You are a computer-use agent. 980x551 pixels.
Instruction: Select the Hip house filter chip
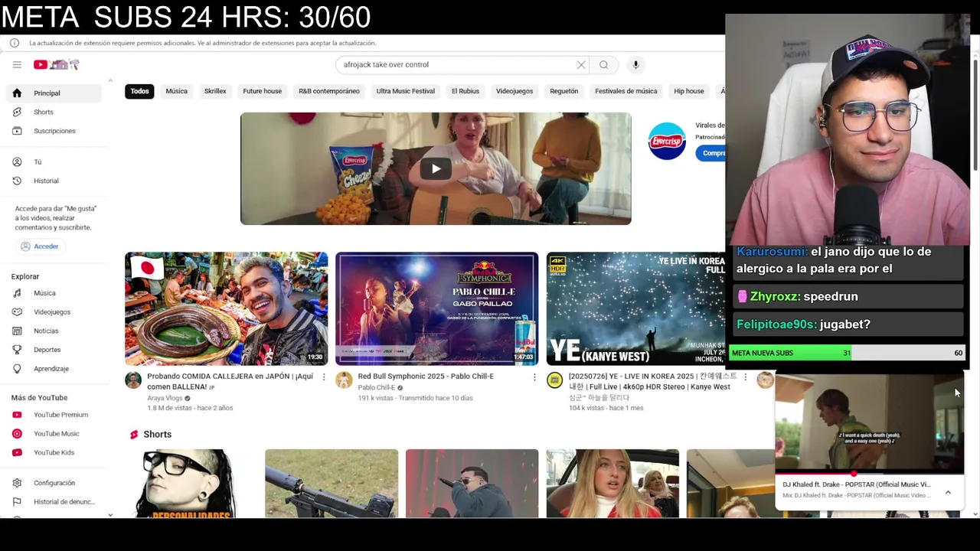(x=689, y=91)
